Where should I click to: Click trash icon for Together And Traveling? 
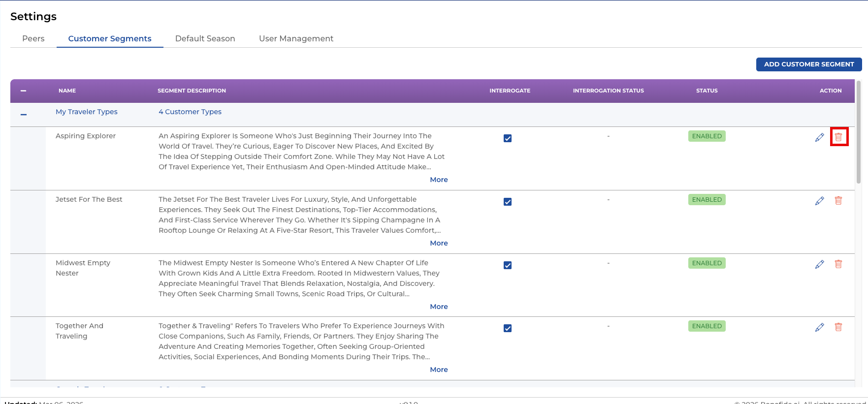pyautogui.click(x=838, y=327)
